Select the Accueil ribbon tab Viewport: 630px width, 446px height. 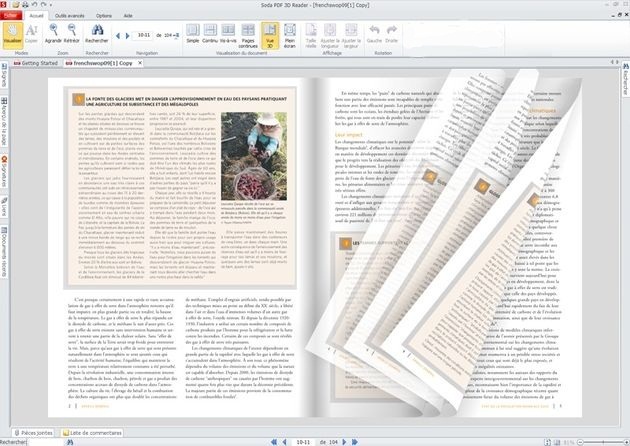[36, 16]
